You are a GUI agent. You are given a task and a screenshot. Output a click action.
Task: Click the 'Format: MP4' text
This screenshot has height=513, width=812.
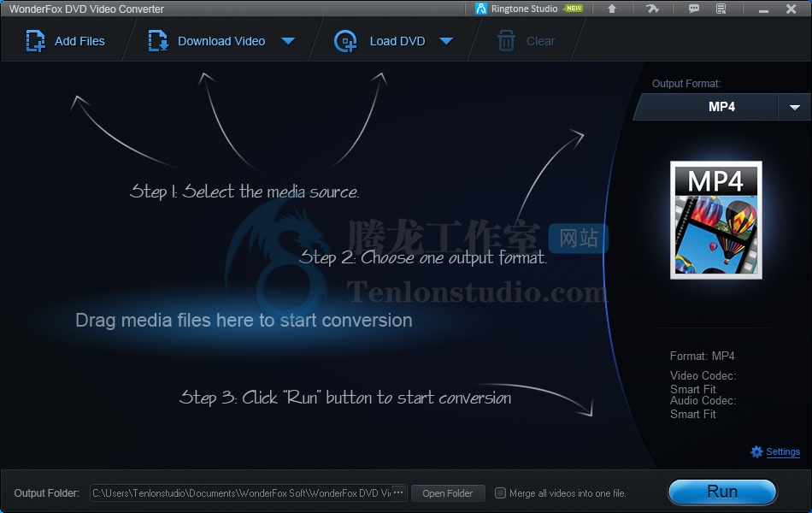702,356
